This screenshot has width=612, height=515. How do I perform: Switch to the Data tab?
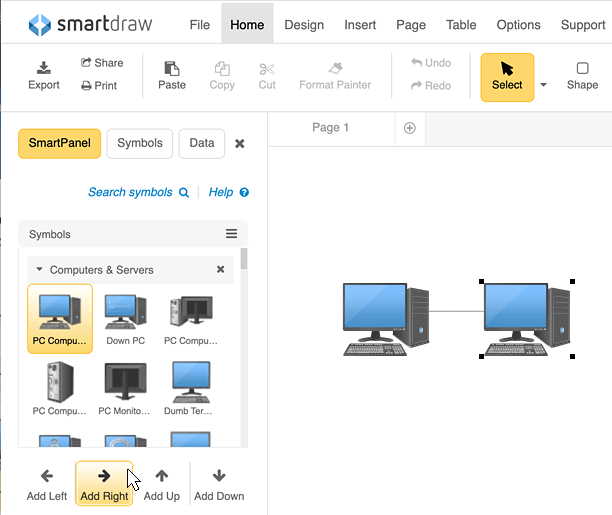(202, 143)
